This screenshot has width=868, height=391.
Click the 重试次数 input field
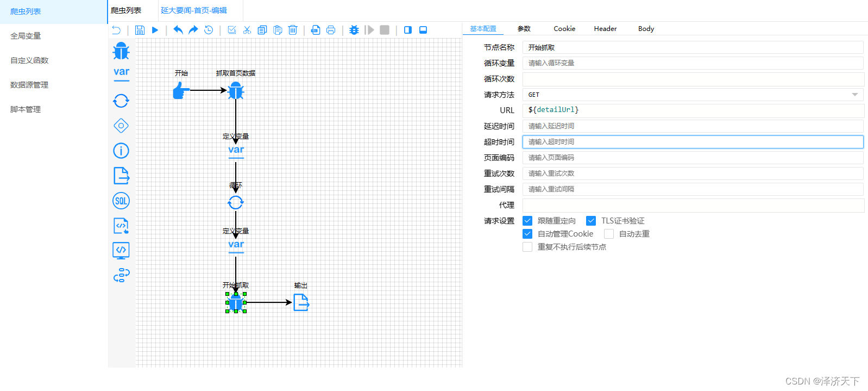tap(693, 173)
